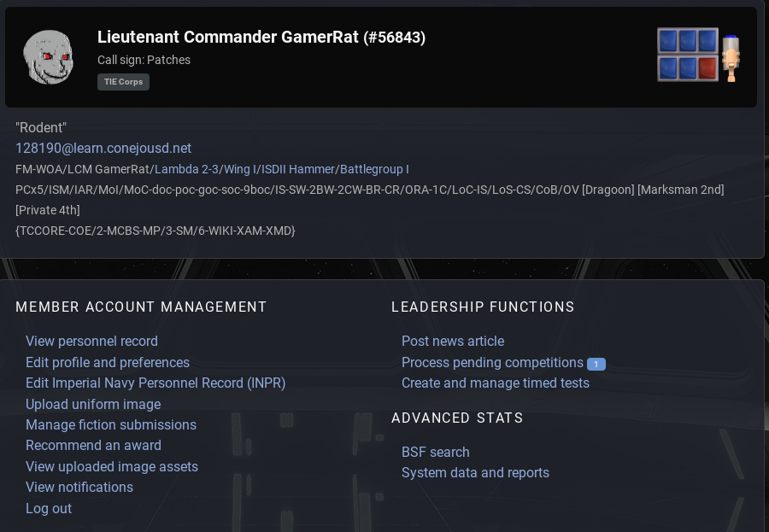Open Post news article
Viewport: 769px width, 532px height.
coord(453,342)
